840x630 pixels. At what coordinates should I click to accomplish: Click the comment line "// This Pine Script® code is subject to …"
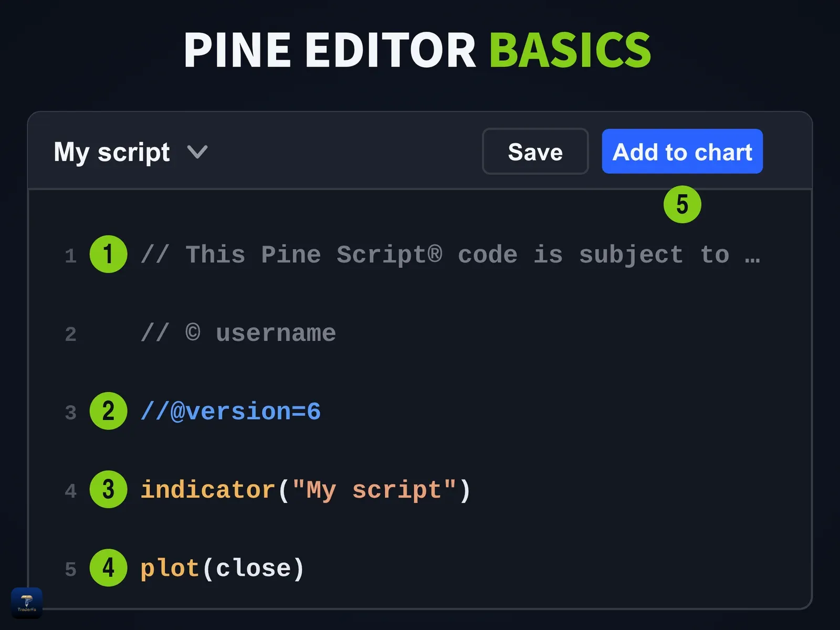pos(450,255)
